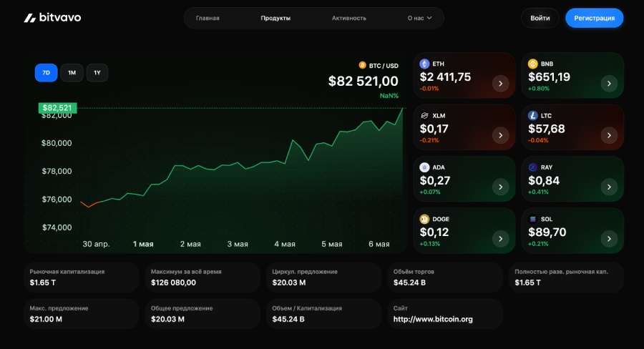Open DOGE card arrow button
The width and height of the screenshot is (644, 349).
(x=501, y=239)
